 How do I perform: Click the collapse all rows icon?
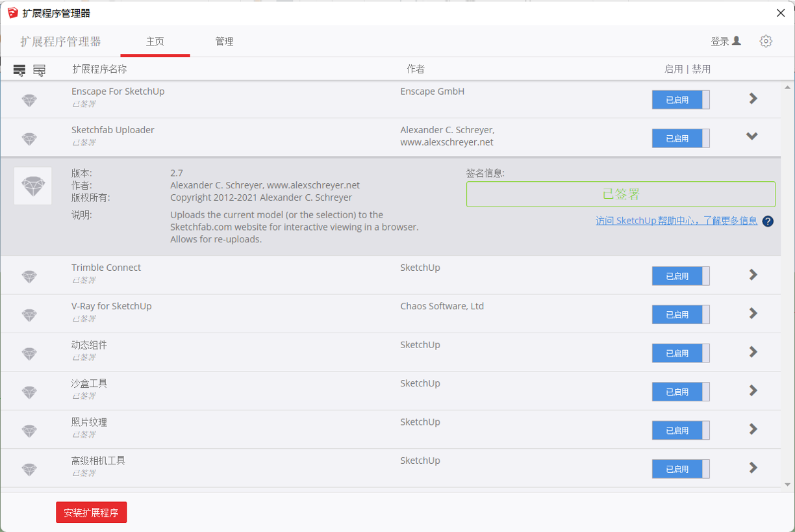(x=40, y=70)
